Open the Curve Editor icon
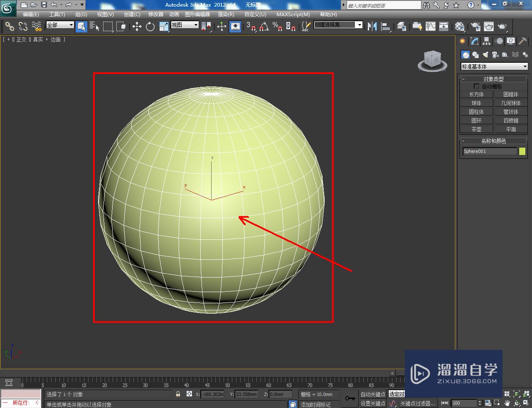Image resolution: width=532 pixels, height=408 pixels. pyautogui.click(x=431, y=27)
